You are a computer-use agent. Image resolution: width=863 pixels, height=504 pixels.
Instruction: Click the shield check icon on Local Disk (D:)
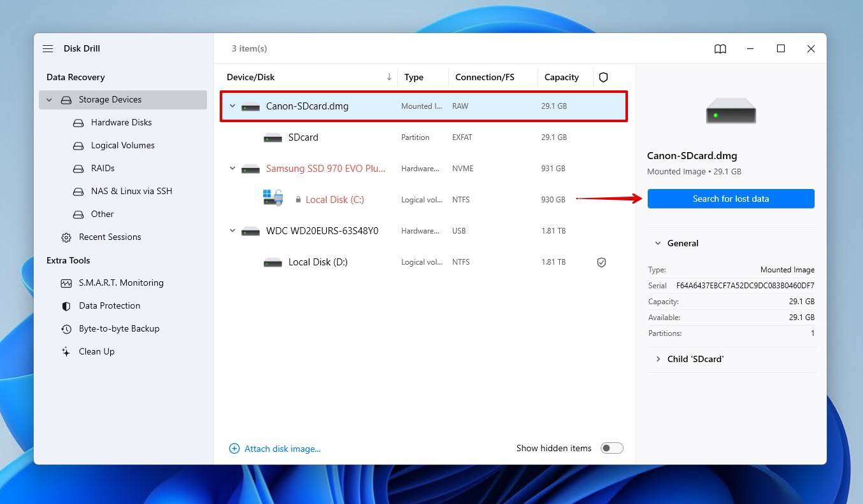(x=601, y=262)
